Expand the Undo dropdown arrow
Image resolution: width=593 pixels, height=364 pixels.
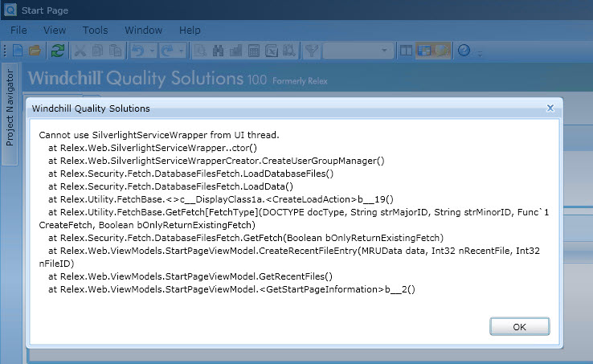[x=150, y=51]
